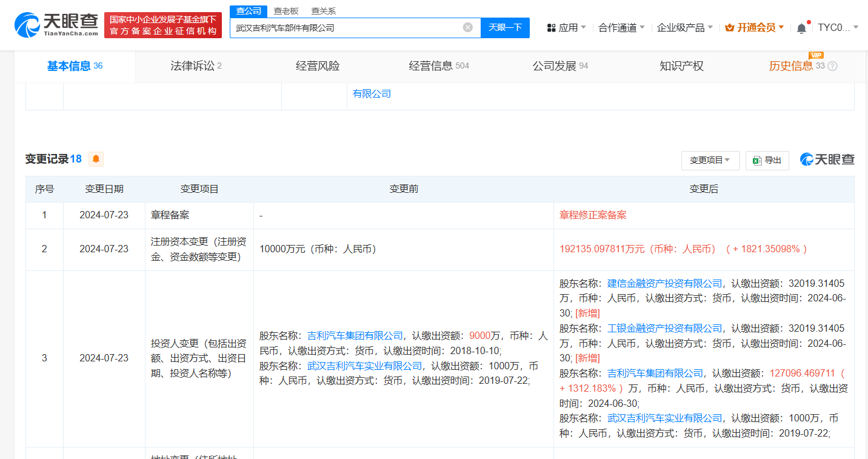Click the 变更记录 section heading
This screenshot has height=459, width=868.
click(x=47, y=159)
